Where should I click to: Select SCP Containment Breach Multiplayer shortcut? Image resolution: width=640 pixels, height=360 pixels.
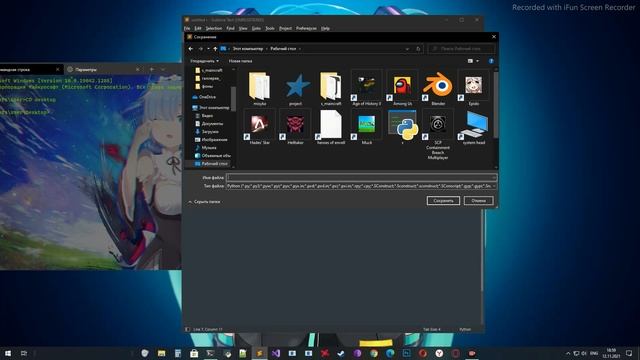coord(438,134)
